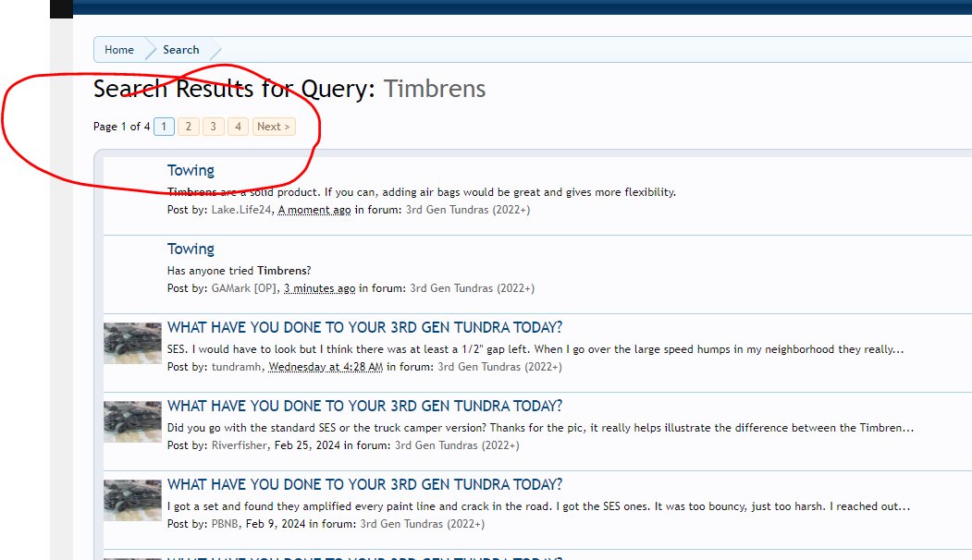This screenshot has height=560, width=972.
Task: View Lake.Life24's user profile
Action: [x=241, y=210]
